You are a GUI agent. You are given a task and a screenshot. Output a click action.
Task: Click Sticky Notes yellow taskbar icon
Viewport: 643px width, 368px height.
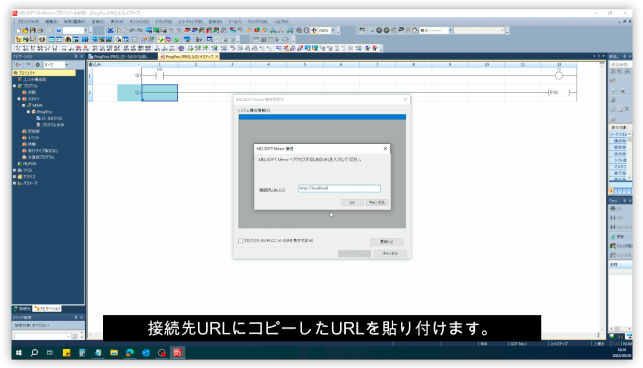(66, 352)
